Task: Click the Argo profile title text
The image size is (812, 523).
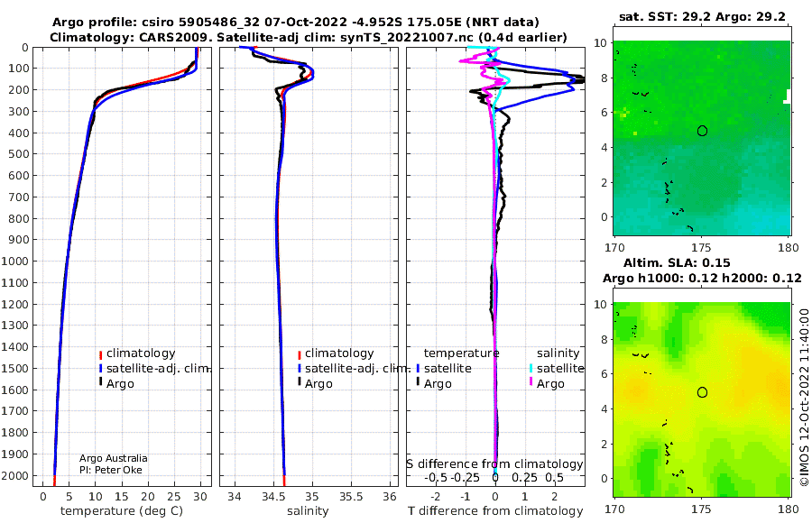Action: coord(296,23)
